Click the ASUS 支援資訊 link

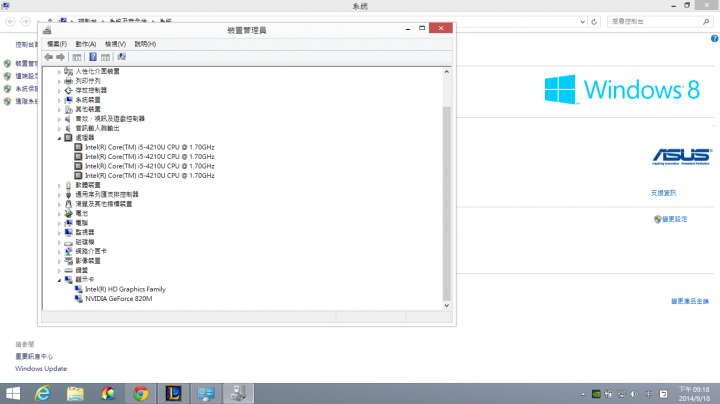click(x=663, y=193)
